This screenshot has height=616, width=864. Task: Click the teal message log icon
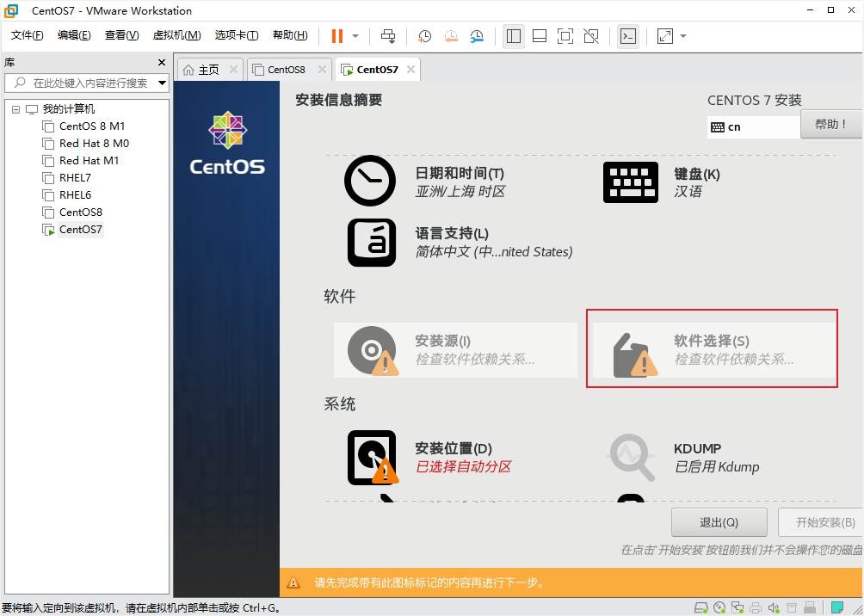click(837, 607)
